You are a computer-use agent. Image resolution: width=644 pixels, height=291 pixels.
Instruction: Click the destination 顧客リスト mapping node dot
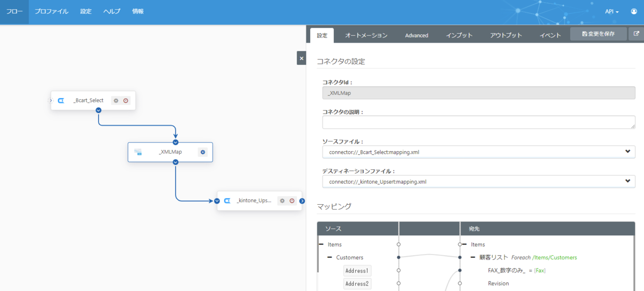coord(460,257)
